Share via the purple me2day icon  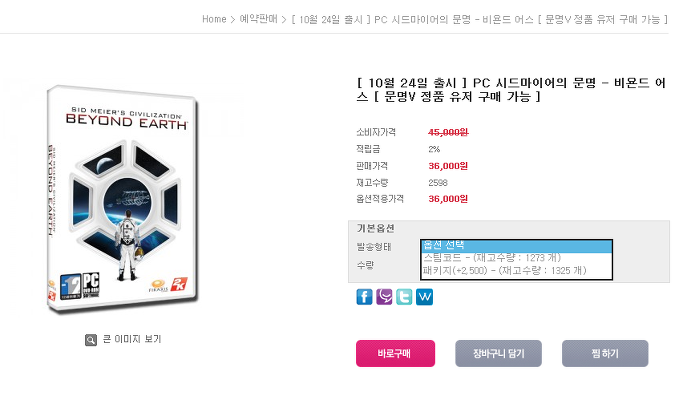[x=384, y=297]
